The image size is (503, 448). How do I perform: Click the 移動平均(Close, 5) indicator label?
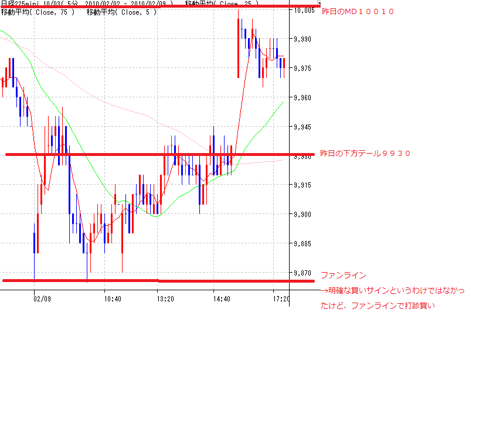coord(120,12)
